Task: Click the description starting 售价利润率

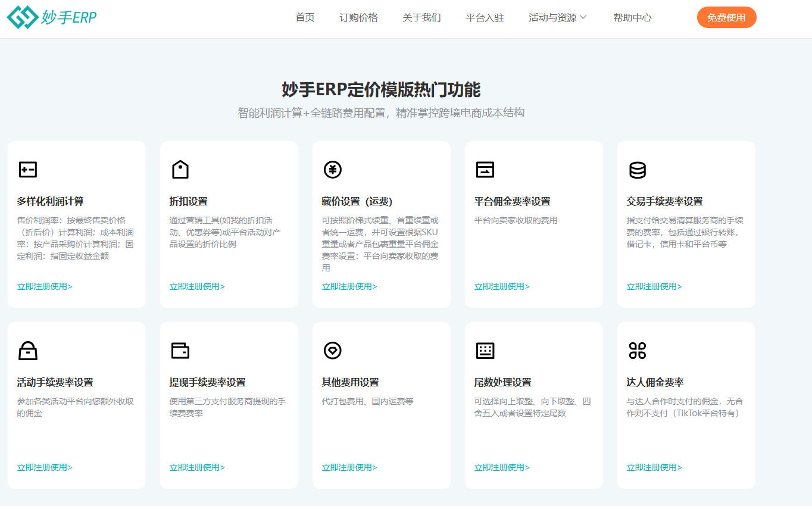Action: [x=76, y=238]
